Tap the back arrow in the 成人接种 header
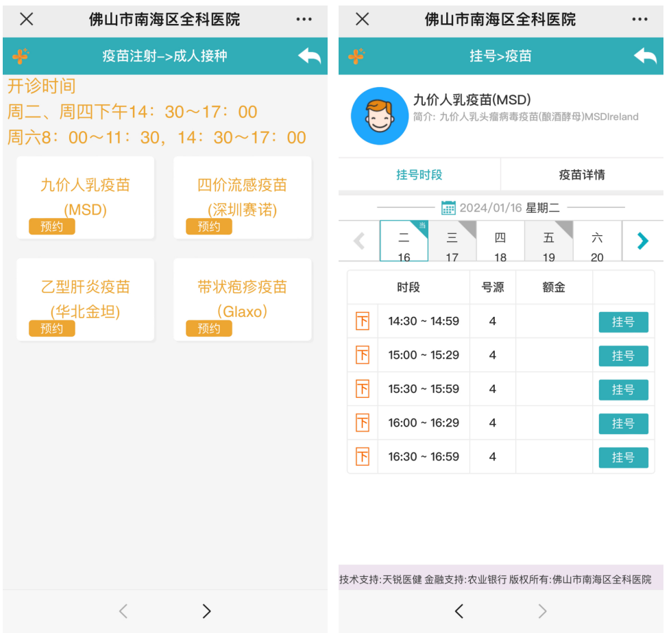Screen dimensions: 671x644 point(309,56)
